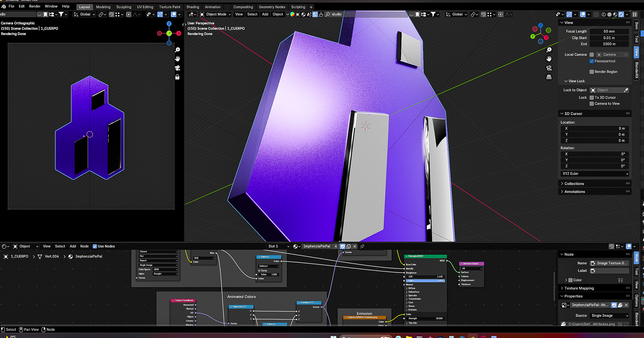
Task: Click the Alpha slider in Principled BSDF node
Action: point(425,281)
